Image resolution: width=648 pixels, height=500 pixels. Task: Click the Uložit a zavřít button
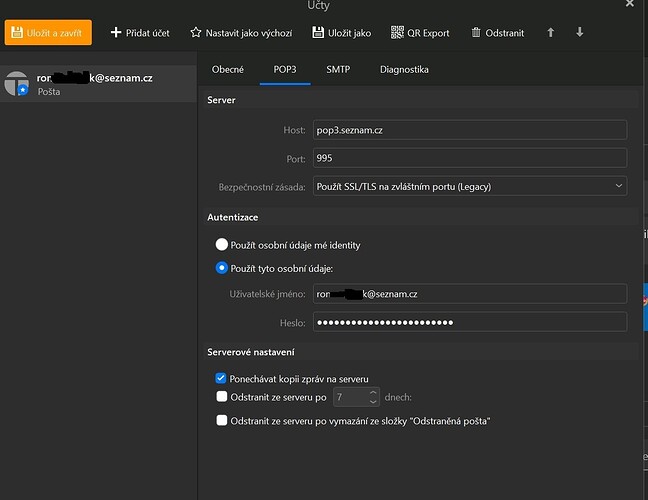[48, 32]
